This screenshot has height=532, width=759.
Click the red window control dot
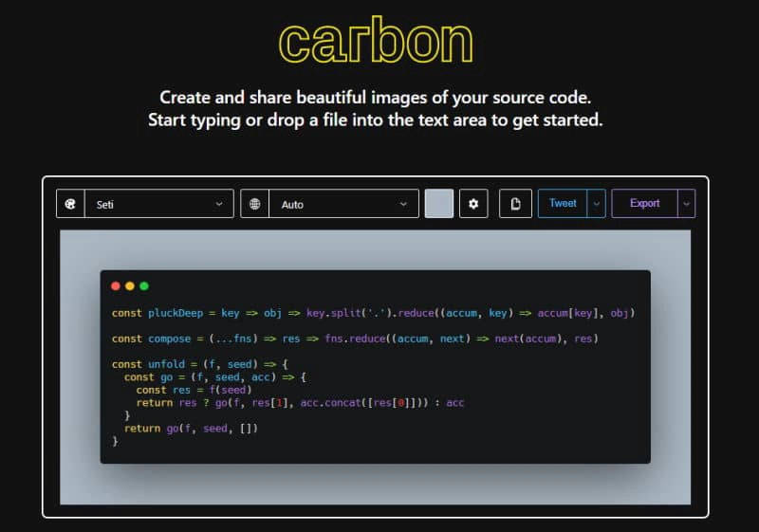[115, 285]
